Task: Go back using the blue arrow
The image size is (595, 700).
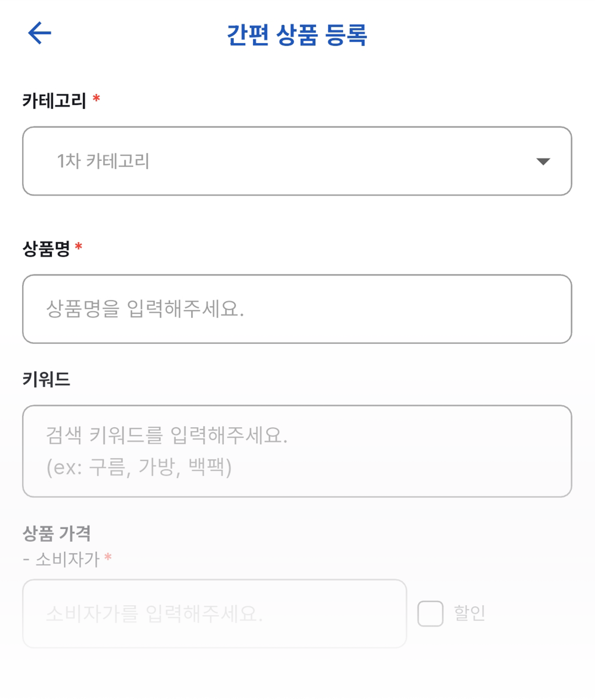Action: 40,33
